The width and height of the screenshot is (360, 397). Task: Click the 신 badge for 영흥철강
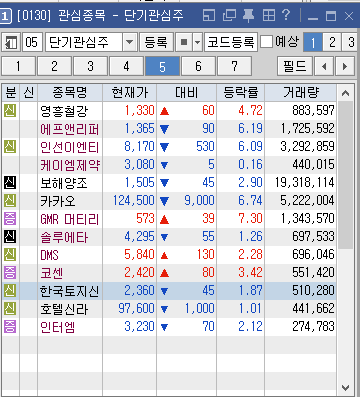point(10,110)
